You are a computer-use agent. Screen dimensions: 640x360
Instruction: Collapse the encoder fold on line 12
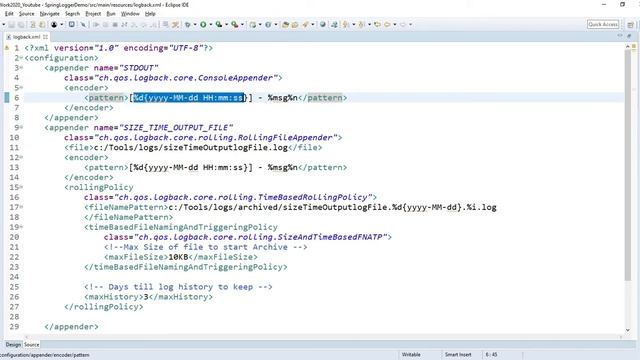[x=21, y=157]
